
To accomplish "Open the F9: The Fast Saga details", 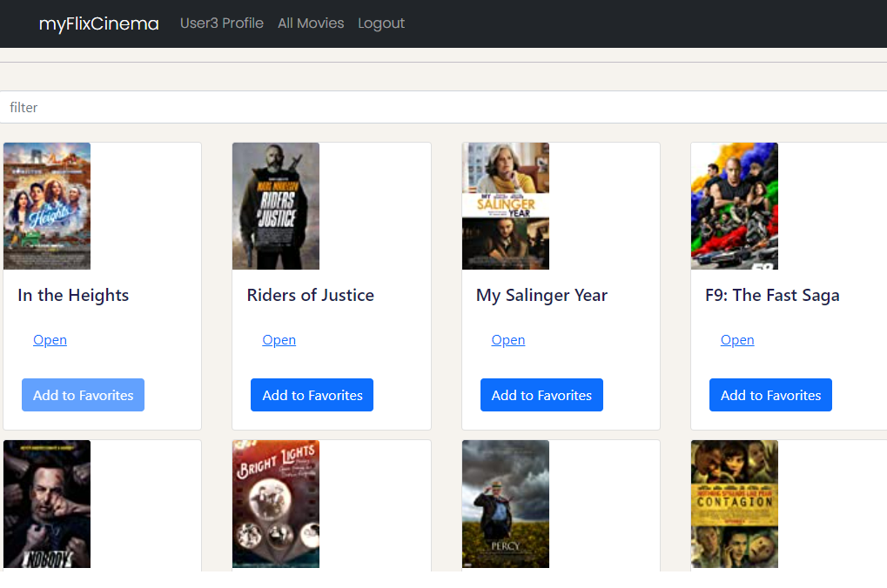I will pos(736,339).
